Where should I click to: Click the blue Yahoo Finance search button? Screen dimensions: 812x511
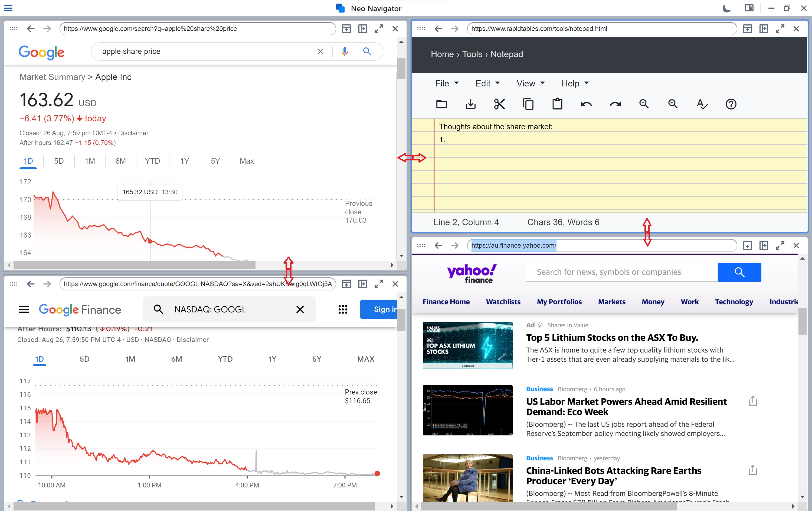coord(739,272)
